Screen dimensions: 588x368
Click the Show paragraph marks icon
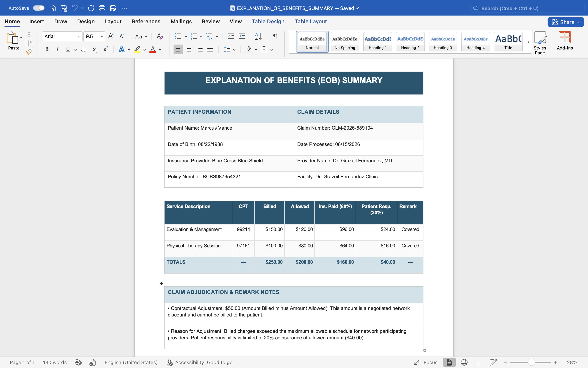[275, 36]
